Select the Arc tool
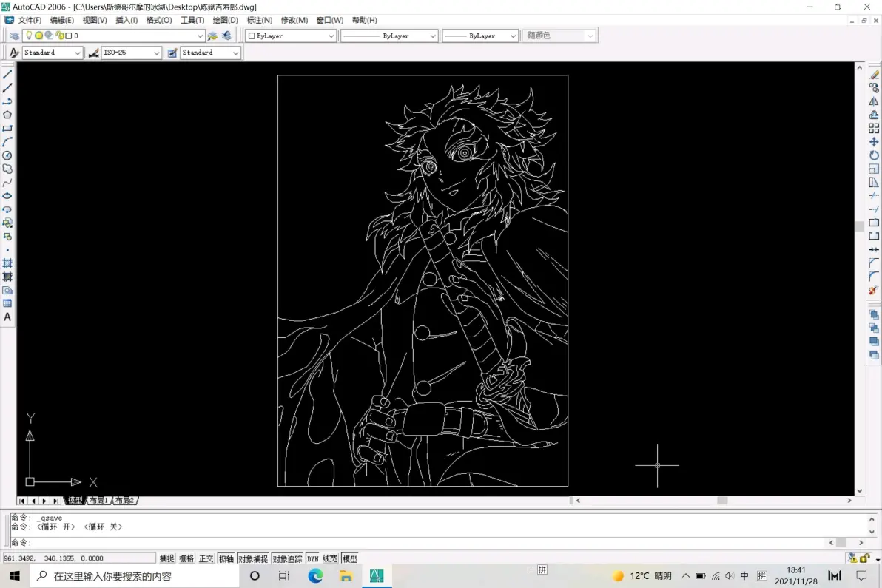The width and height of the screenshot is (882, 588). click(7, 142)
